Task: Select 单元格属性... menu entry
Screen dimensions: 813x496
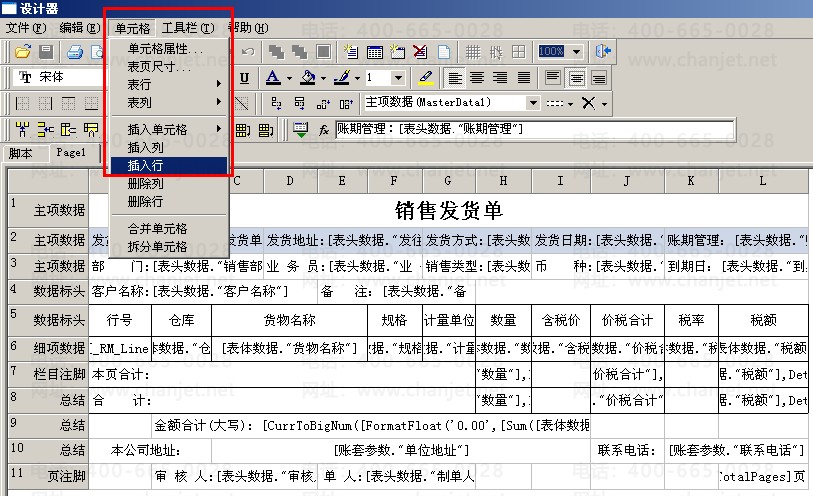Action: [169, 49]
